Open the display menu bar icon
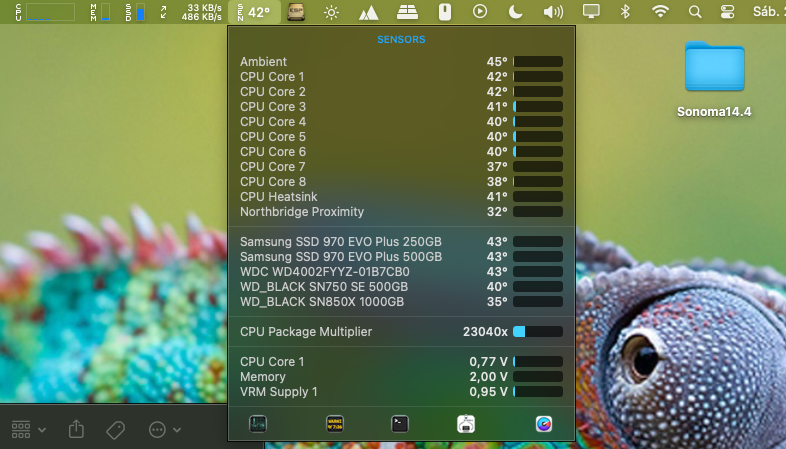The image size is (786, 449). point(591,12)
